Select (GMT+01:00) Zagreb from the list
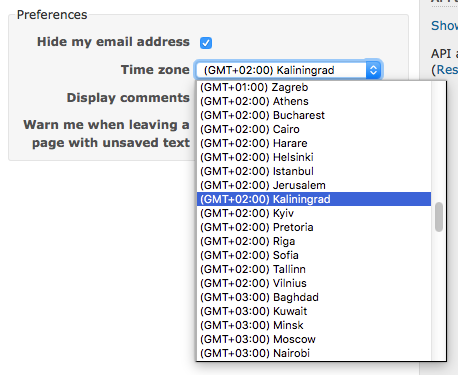Image resolution: width=458 pixels, height=375 pixels. [x=314, y=87]
